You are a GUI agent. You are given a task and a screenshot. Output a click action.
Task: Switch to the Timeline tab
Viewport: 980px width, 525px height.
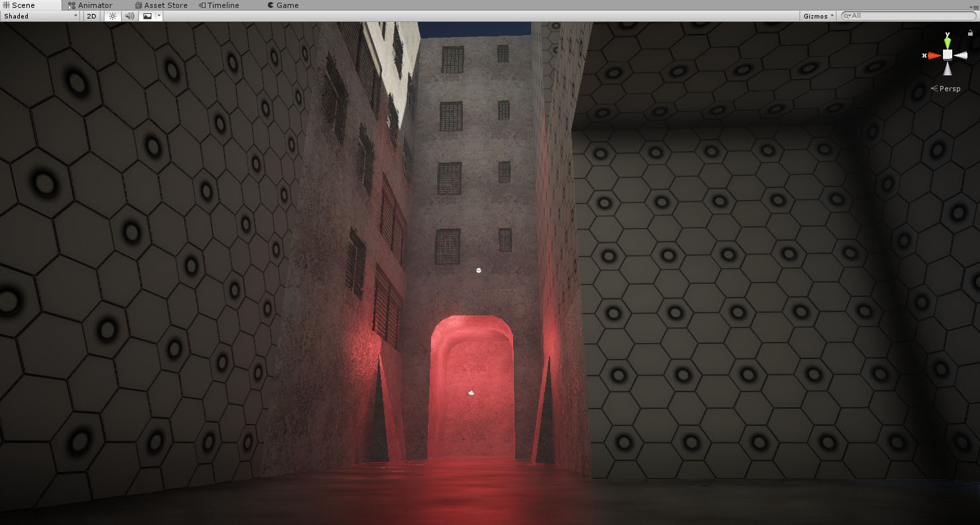220,5
